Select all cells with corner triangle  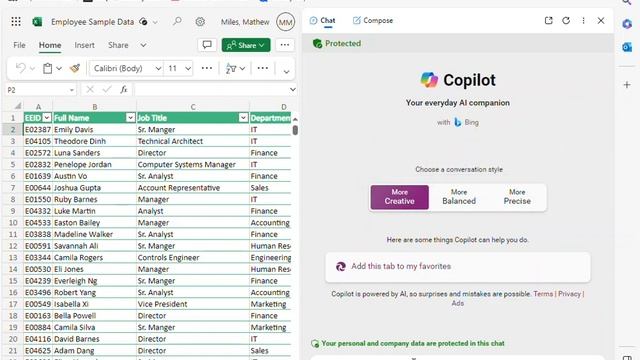18,106
